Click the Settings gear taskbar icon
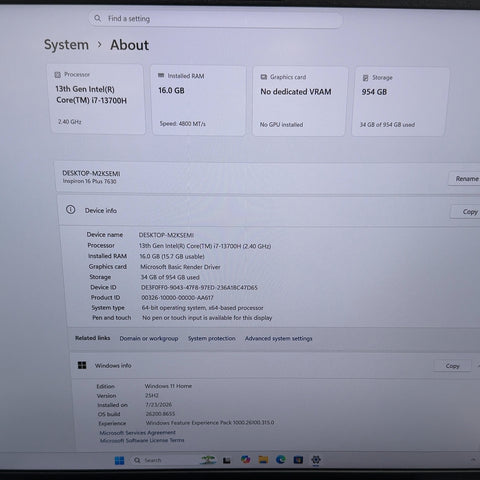 [316, 460]
